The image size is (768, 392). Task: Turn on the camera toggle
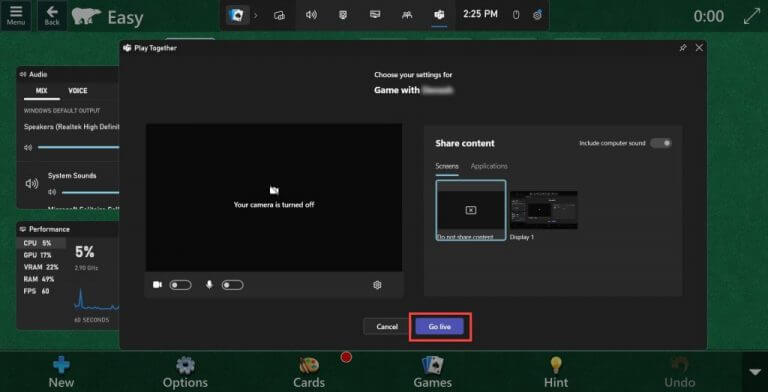coord(180,285)
